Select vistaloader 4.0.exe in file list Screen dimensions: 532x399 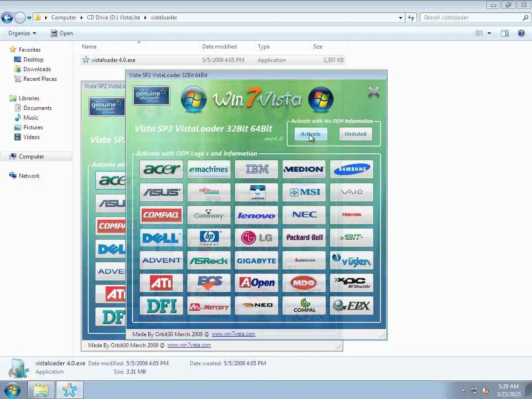pos(213,60)
